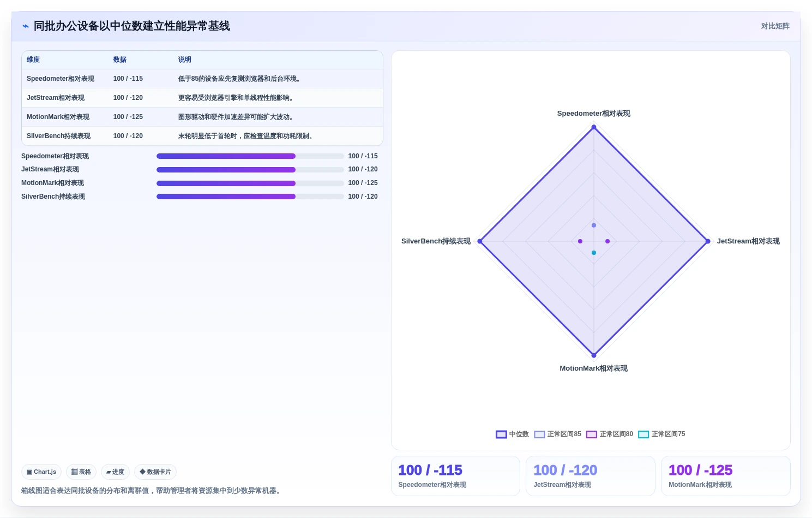
Task: Click the 数据卡片 tag chip
Action: pyautogui.click(x=155, y=472)
